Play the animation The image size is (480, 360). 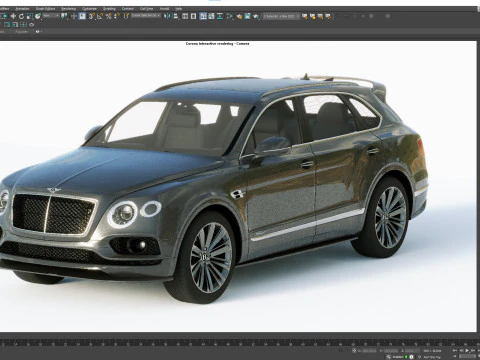coord(467,351)
